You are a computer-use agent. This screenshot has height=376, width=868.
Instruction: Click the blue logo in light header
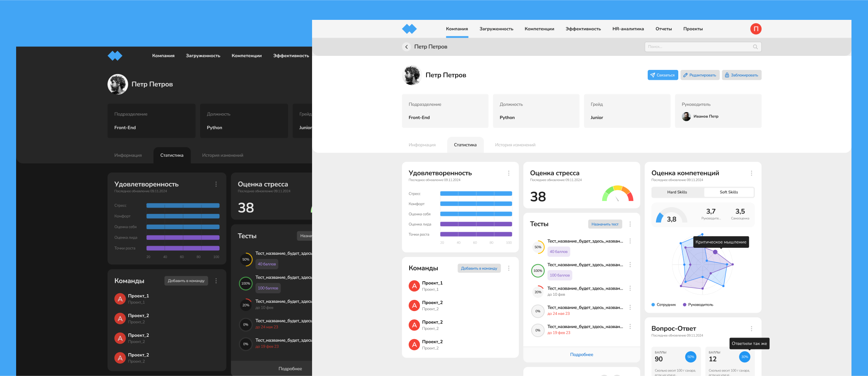point(409,29)
